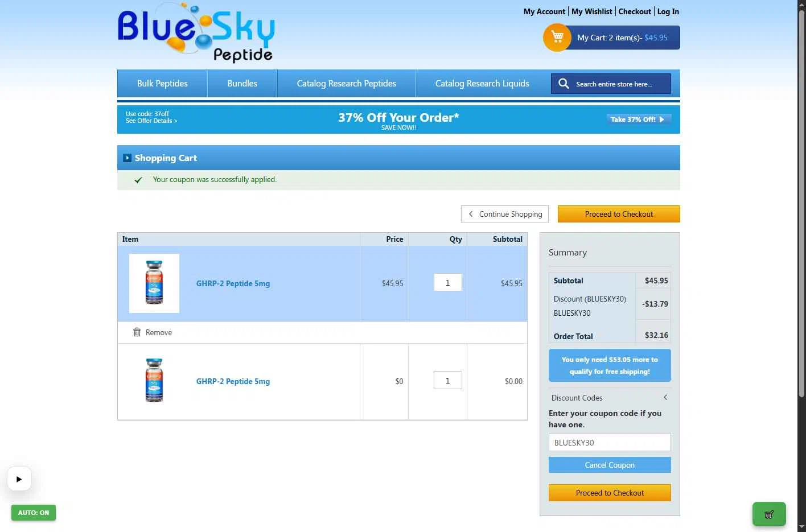
Task: Click quantity field of $0 GHRP-2 item
Action: pyautogui.click(x=448, y=380)
